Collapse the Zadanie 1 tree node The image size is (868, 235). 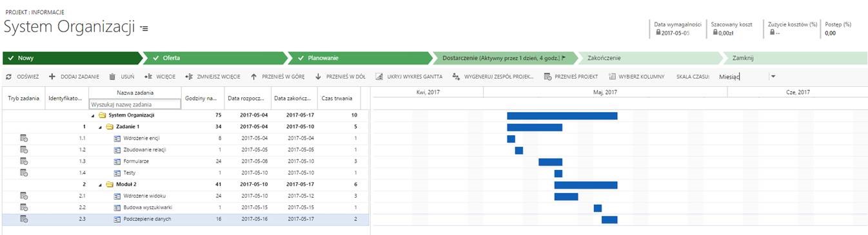100,127
